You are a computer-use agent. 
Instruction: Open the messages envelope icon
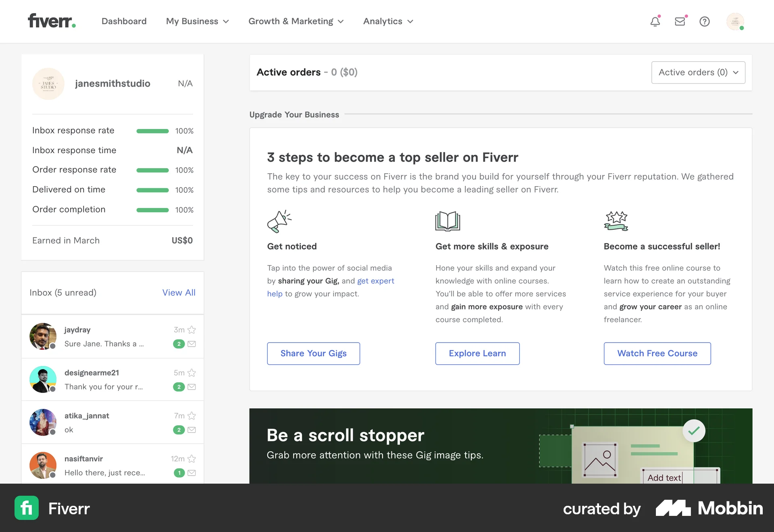point(680,21)
